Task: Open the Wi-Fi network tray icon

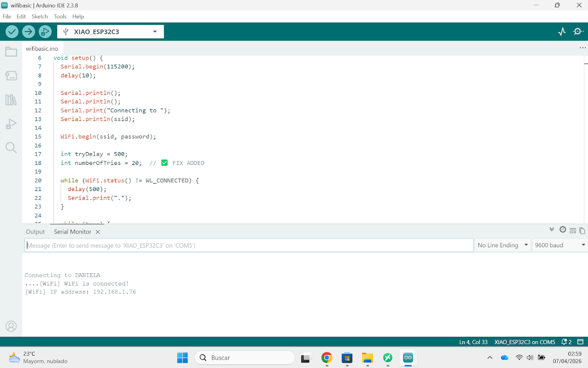Action: (x=519, y=357)
